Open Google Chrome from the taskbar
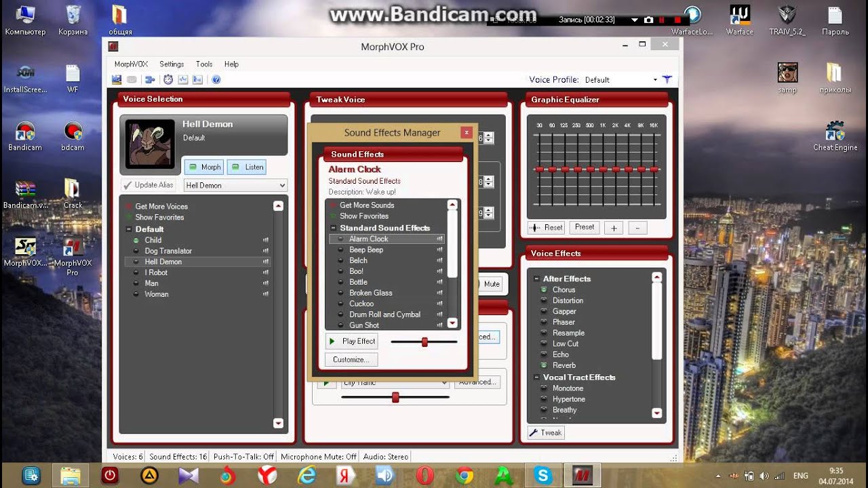The image size is (868, 488). click(x=465, y=475)
